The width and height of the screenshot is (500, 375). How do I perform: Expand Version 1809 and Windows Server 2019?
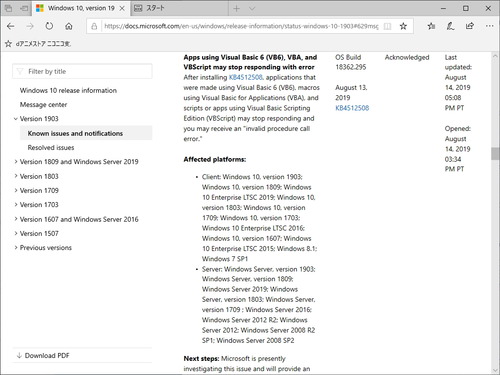[x=15, y=162]
